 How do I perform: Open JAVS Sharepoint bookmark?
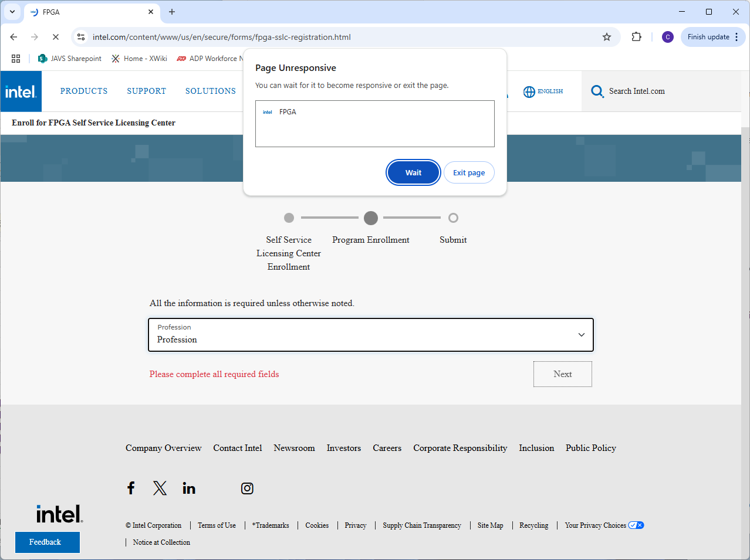click(x=70, y=59)
